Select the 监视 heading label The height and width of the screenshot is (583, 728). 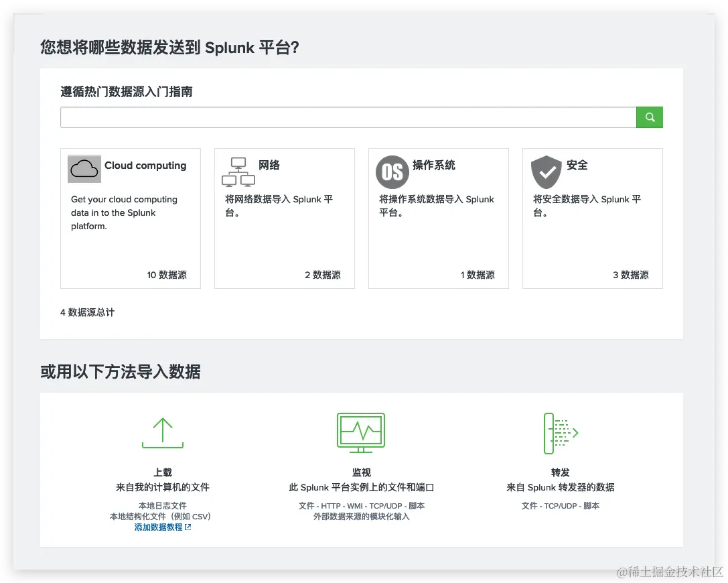[x=361, y=472]
